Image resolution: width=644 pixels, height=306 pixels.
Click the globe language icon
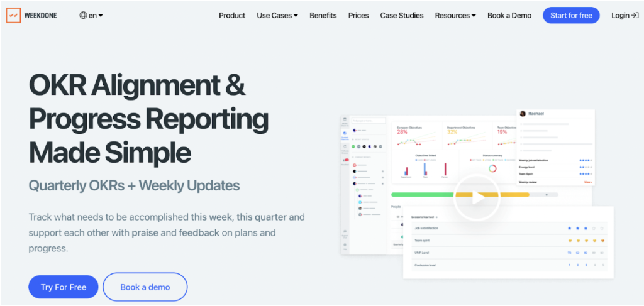tap(83, 15)
